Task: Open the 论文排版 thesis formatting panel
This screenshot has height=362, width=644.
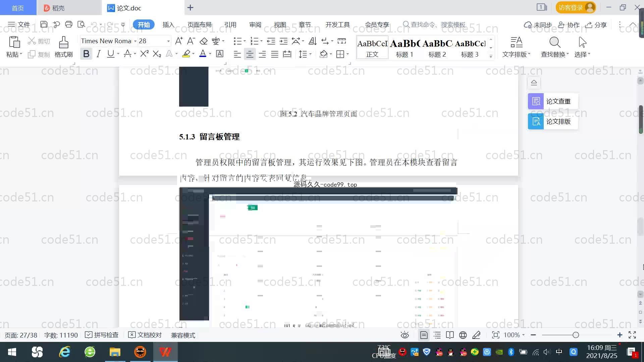Action: pyautogui.click(x=553, y=121)
